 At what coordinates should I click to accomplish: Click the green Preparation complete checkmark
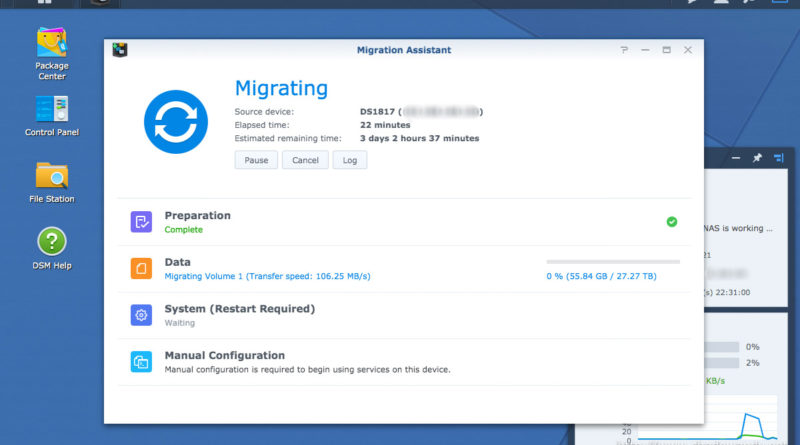point(671,222)
